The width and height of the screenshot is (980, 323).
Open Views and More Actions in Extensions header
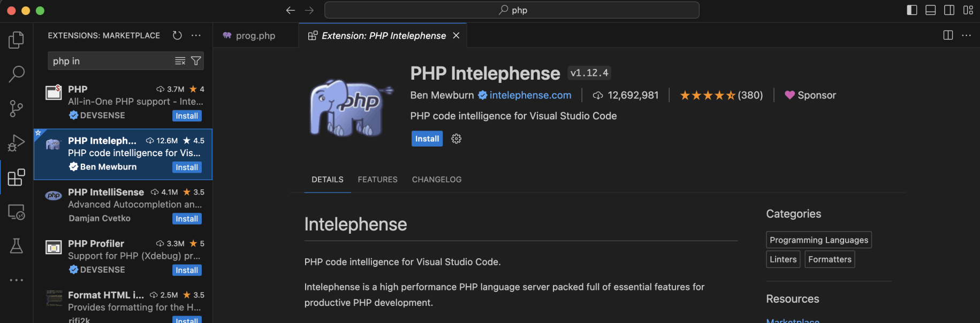tap(196, 35)
